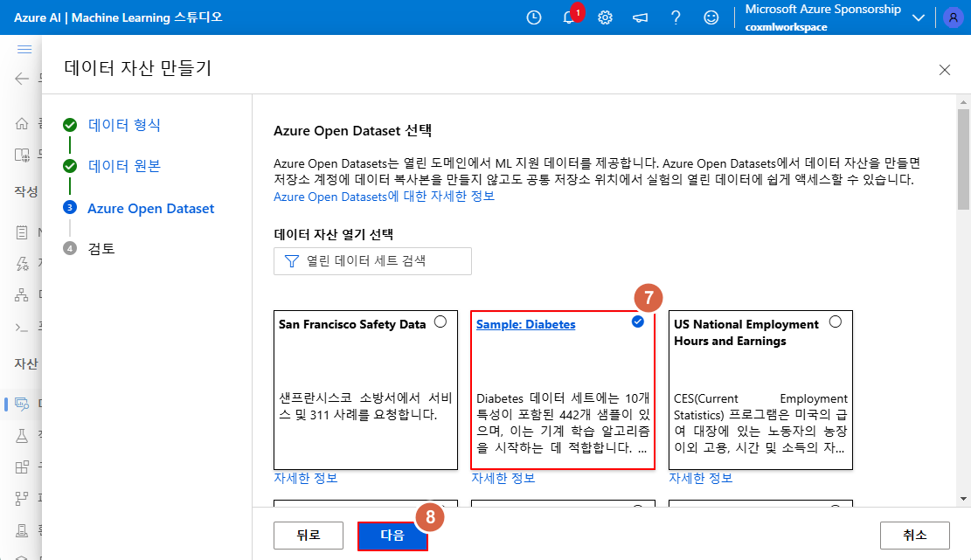This screenshot has height=560, width=971.
Task: Open the model catalog sidebar icon
Action: click(x=22, y=155)
